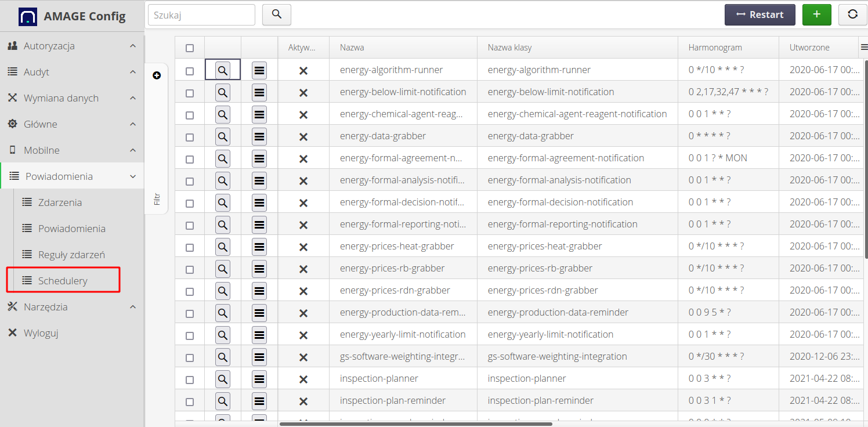
Task: Open Schedulery in the sidebar
Action: (63, 281)
